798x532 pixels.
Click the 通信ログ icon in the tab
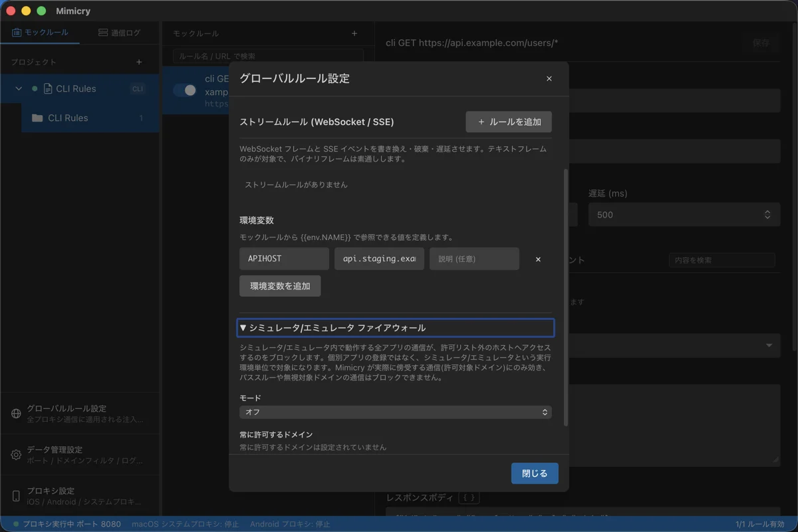tap(103, 32)
